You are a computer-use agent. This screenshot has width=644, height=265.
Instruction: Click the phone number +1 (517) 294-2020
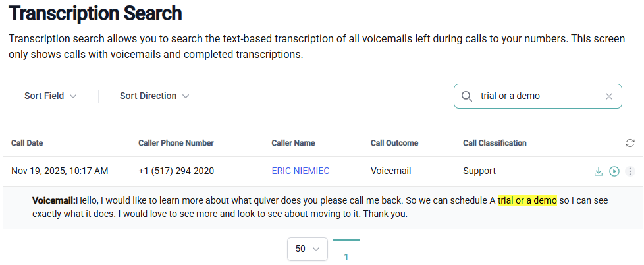pos(176,171)
